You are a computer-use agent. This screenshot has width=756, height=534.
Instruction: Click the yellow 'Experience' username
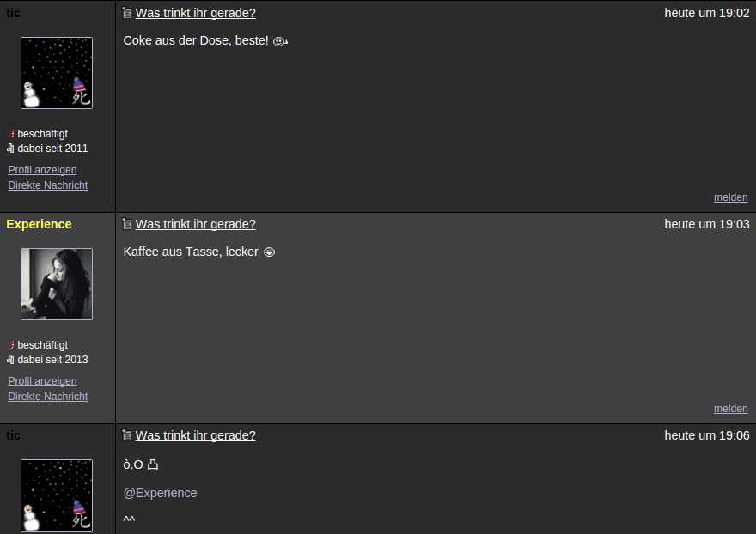coord(39,224)
